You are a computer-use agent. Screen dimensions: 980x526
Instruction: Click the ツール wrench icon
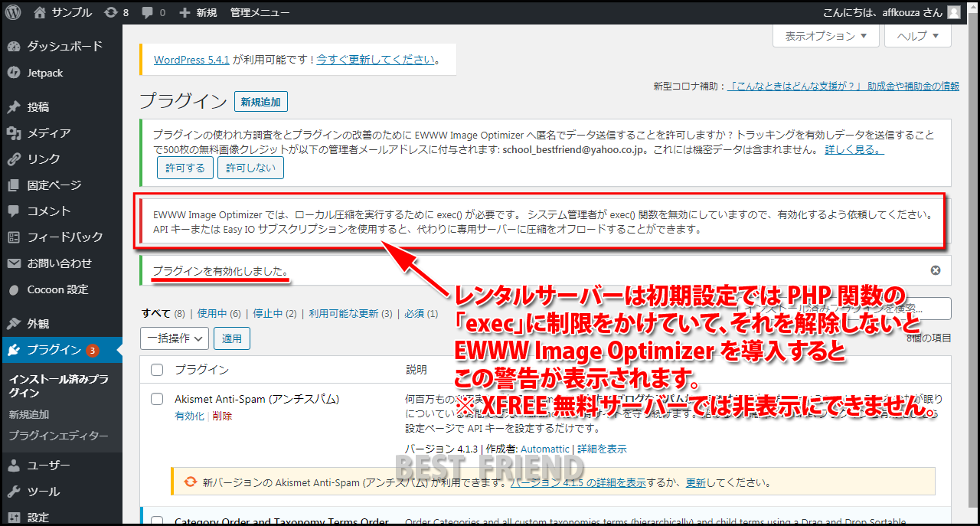(14, 492)
